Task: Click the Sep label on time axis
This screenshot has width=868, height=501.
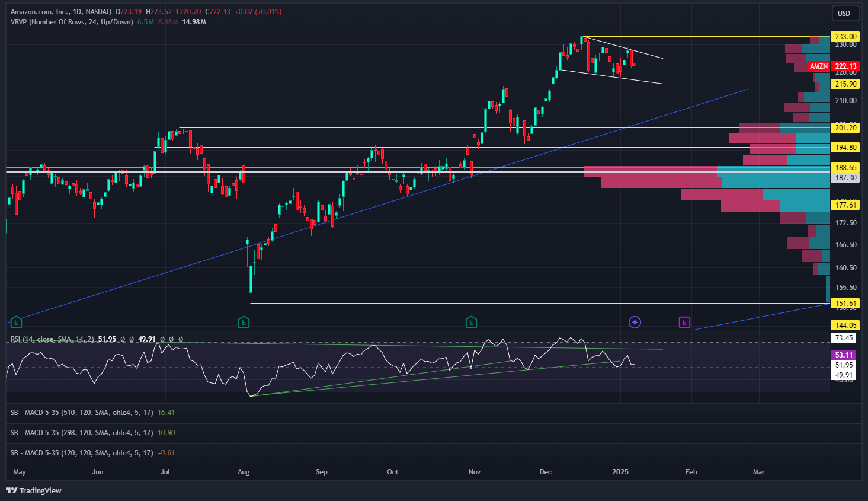Action: tap(321, 473)
